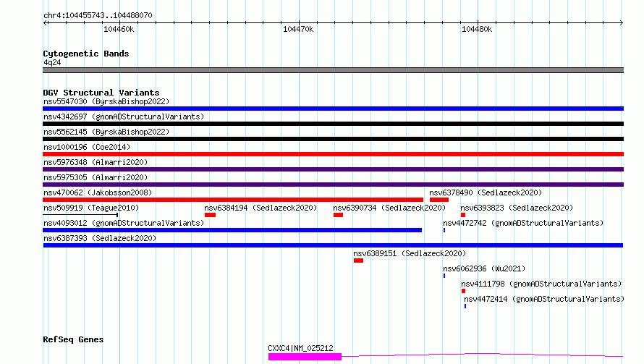Click the DGV Structural Variants track title
This screenshot has height=364, width=644.
coord(101,93)
